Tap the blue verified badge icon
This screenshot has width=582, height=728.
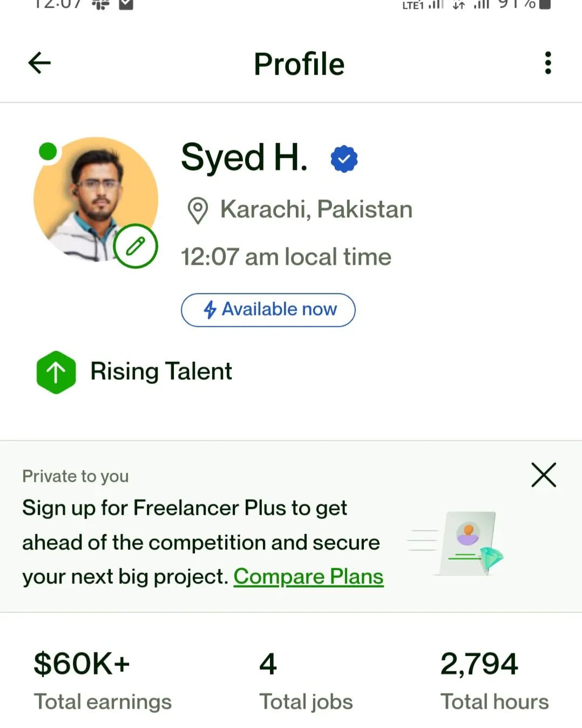coord(344,159)
